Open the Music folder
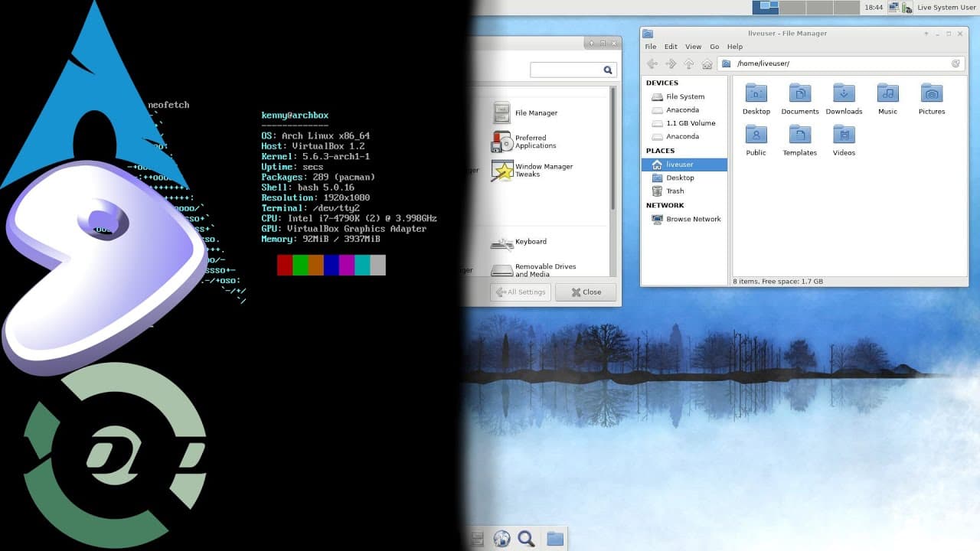Screen dimensions: 980x551 coord(887,99)
